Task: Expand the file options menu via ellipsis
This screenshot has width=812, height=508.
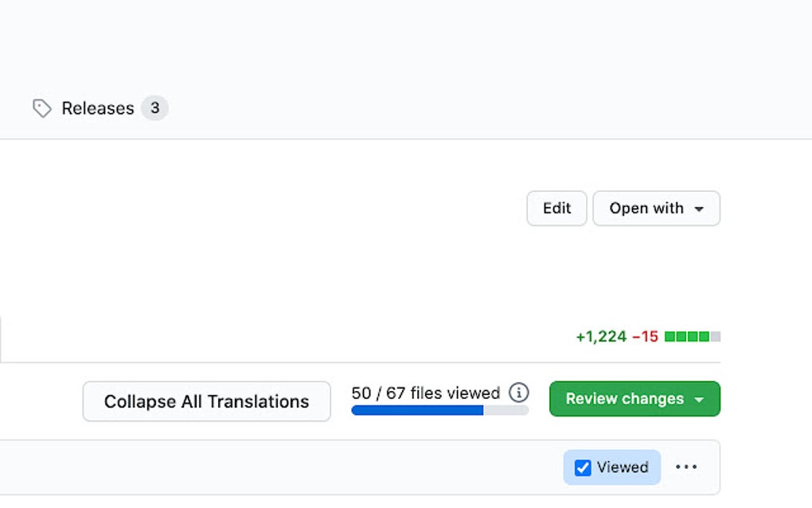Action: coord(686,467)
